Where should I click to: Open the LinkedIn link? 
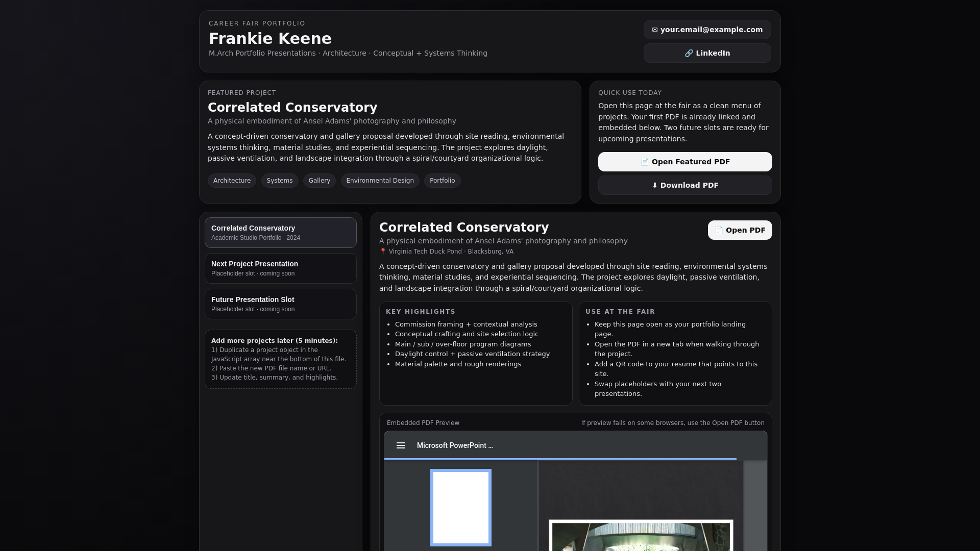707,53
